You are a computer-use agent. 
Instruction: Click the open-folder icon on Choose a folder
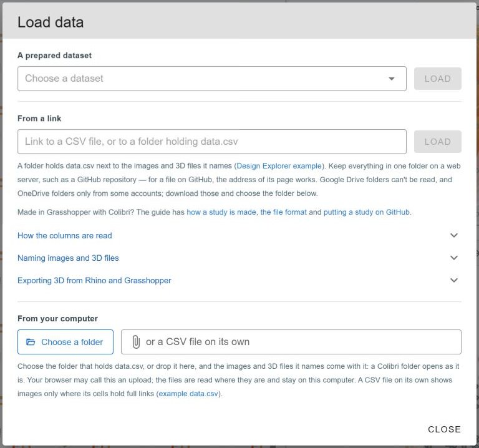coord(31,342)
